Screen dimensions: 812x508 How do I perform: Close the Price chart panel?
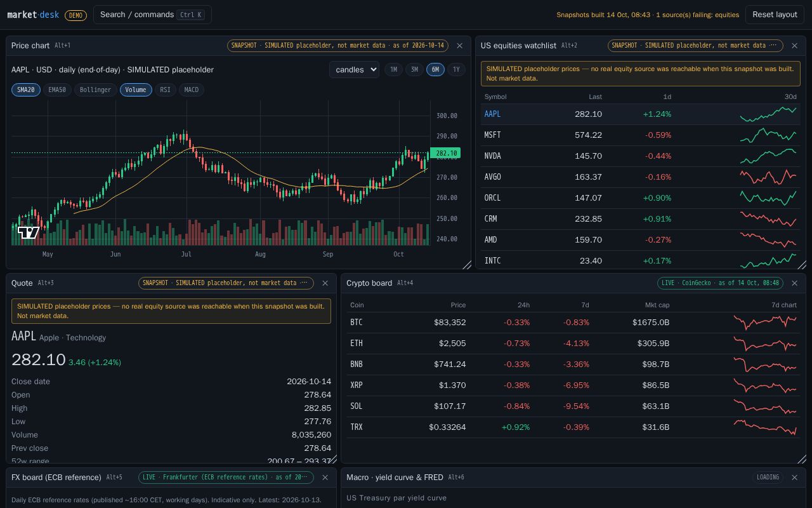[x=460, y=46]
